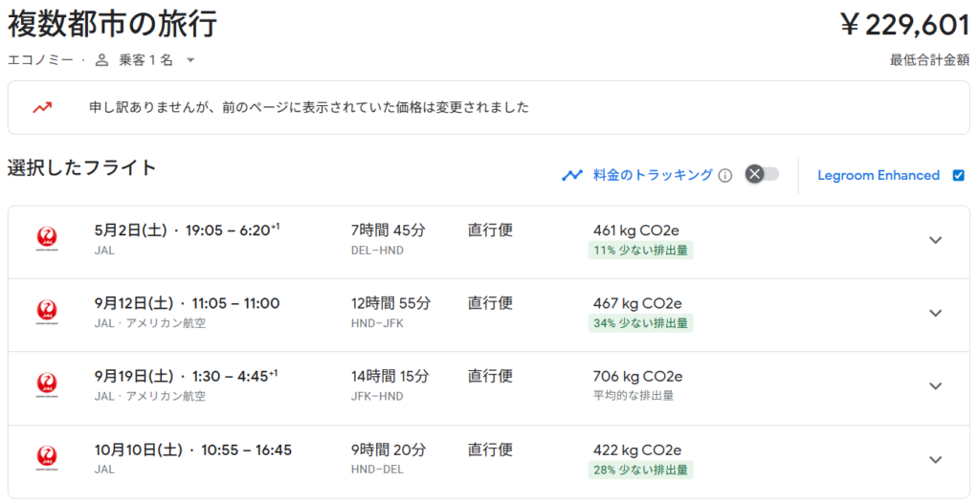Toggle the 料金のトラッキング switch
This screenshot has height=504, width=980.
point(762,174)
